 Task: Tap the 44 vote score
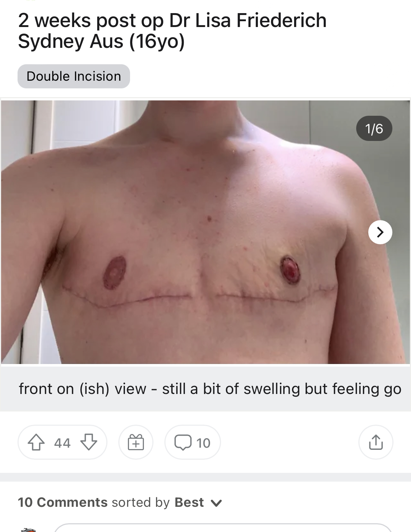tap(62, 443)
